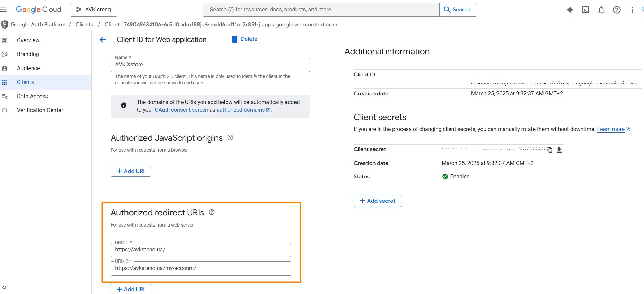Screen dimensions: 644x294
Task: Click the green Enabled status icon
Action: tap(445, 177)
